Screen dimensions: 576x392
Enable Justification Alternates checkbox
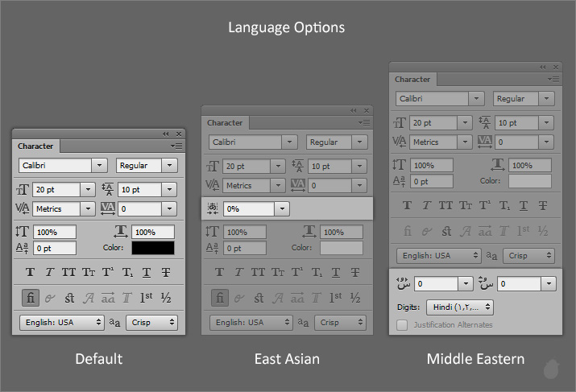pos(402,324)
